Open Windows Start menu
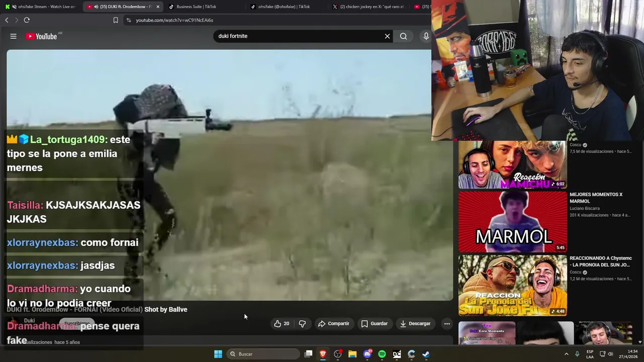This screenshot has width=644, height=362. coord(218,354)
